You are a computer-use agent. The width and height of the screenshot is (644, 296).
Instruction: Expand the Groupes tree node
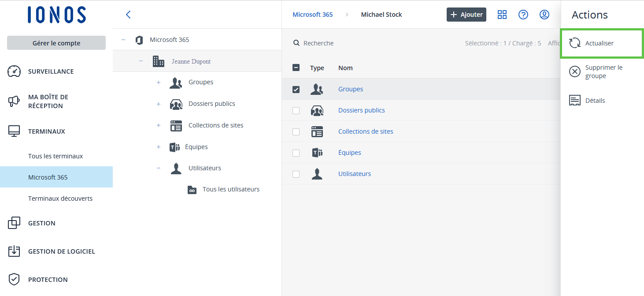[159, 82]
